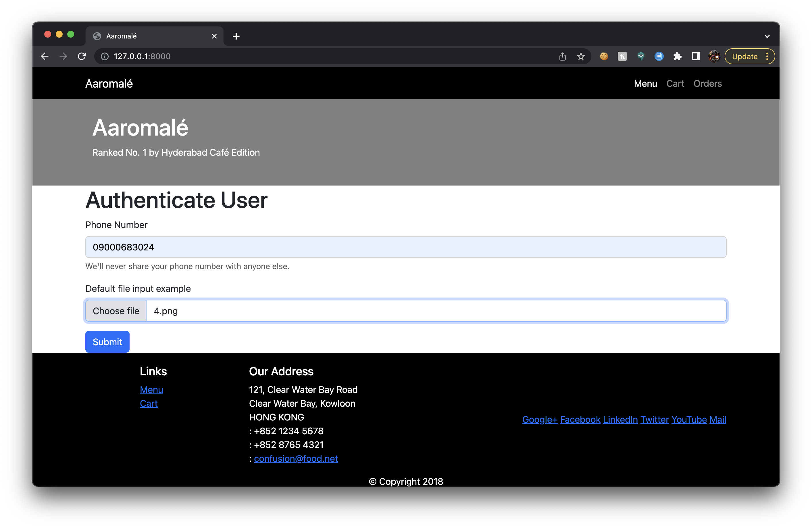Click the Ranked No. 1 tagline text

point(176,152)
